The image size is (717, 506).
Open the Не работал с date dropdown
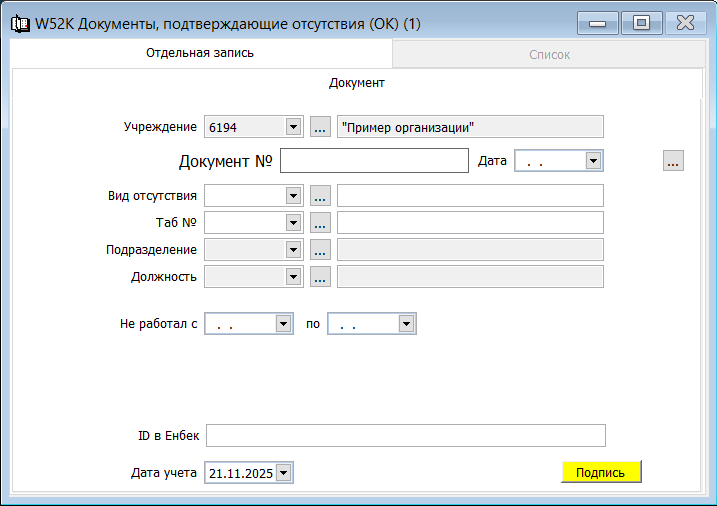pyautogui.click(x=284, y=324)
